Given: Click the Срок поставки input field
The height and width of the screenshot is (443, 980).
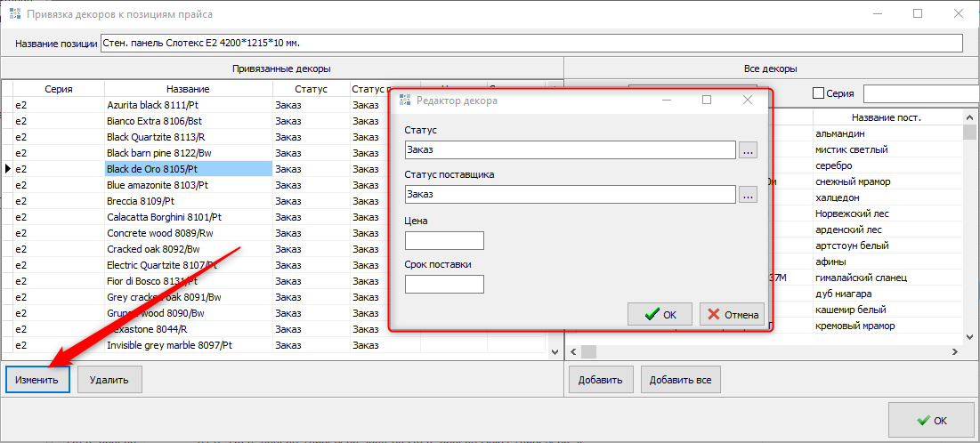Looking at the screenshot, I should (x=444, y=285).
